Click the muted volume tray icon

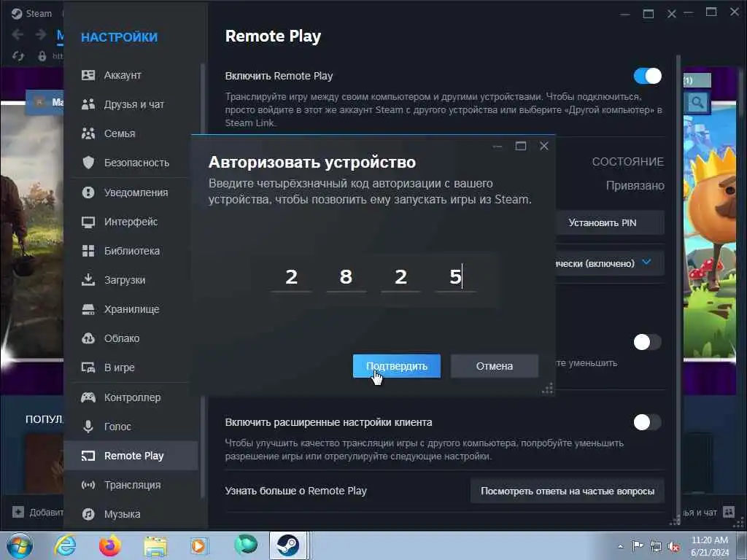(x=673, y=546)
